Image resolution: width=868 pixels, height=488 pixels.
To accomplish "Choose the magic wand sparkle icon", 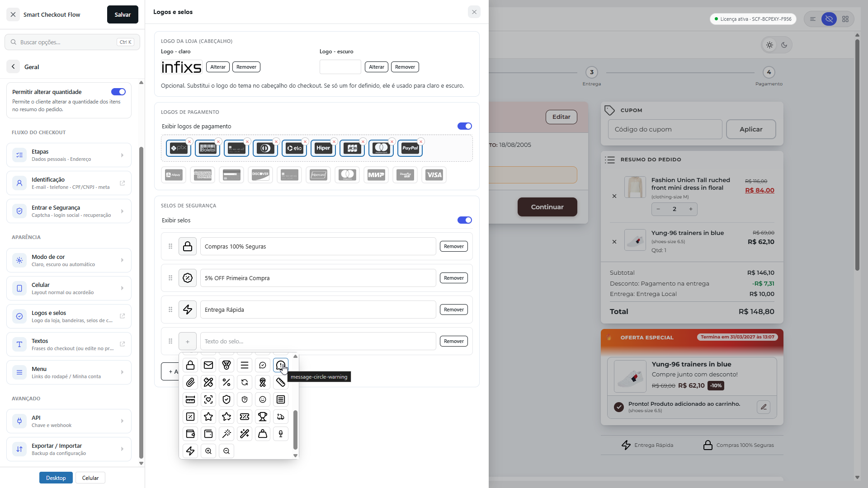I will pyautogui.click(x=245, y=434).
